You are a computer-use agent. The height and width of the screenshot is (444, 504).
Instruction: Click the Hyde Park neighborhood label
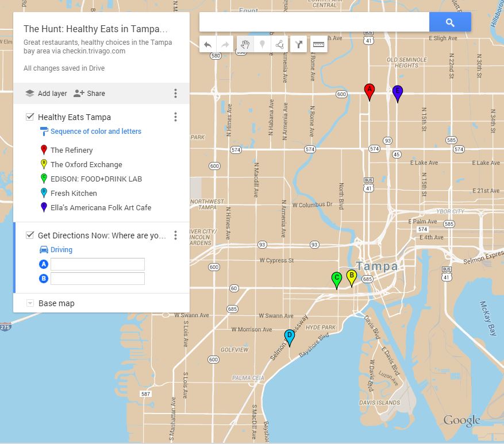click(x=321, y=327)
